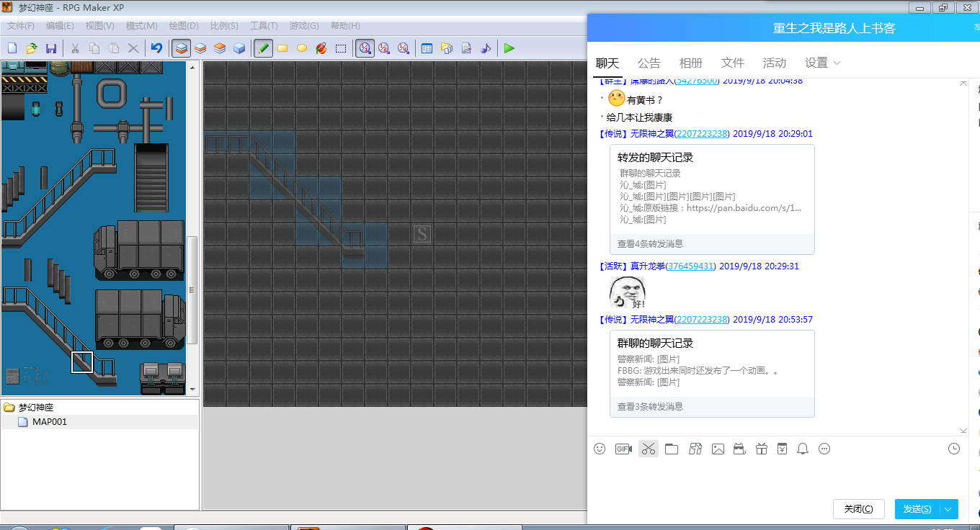This screenshot has height=530, width=980.
Task: Save the project with the floppy disk icon
Action: [51, 48]
